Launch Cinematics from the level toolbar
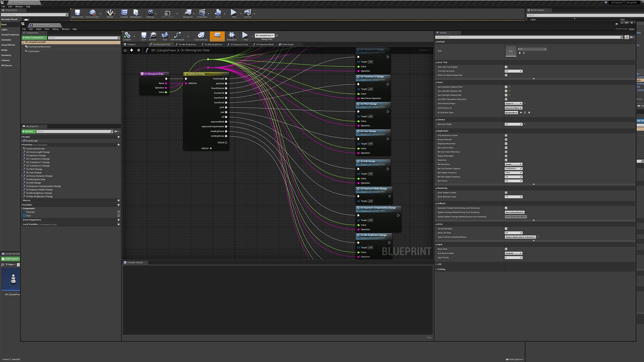The image size is (644, 362). click(x=202, y=13)
